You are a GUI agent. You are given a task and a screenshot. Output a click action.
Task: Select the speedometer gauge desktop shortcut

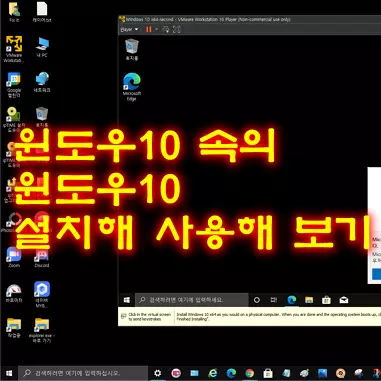tap(14, 293)
